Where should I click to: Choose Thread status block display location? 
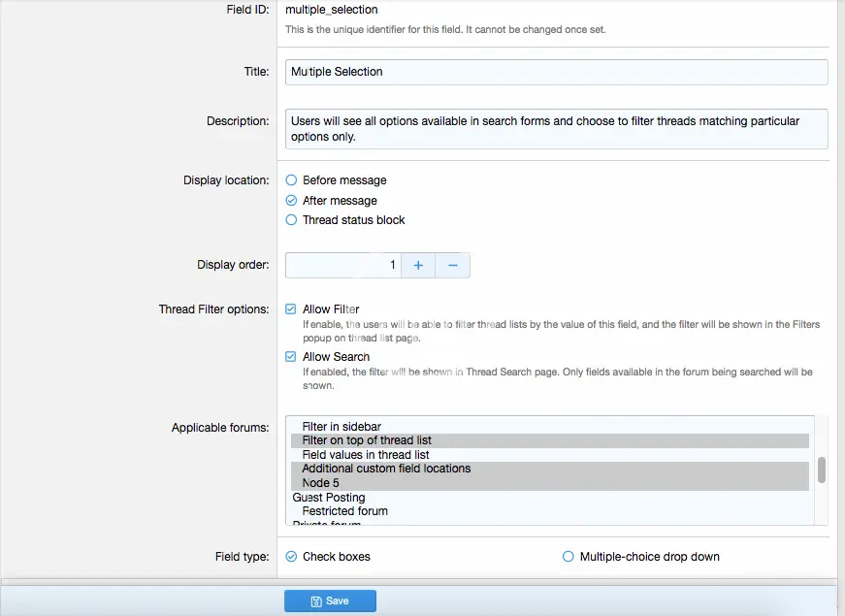(x=291, y=220)
